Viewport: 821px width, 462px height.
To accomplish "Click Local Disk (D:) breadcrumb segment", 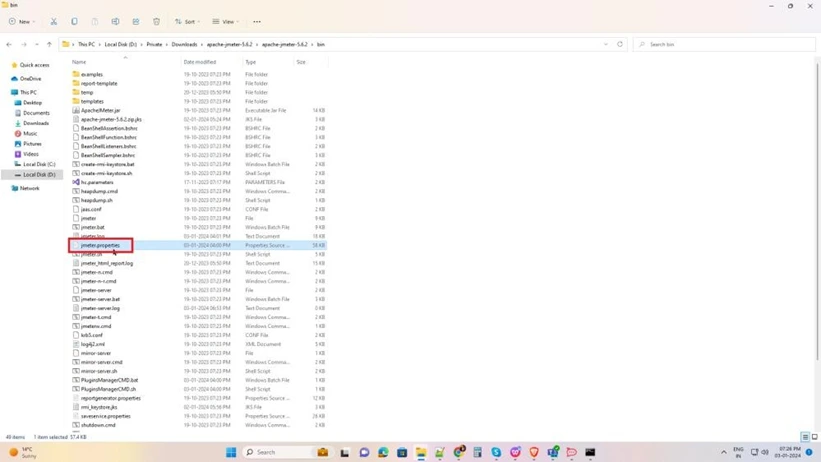I will coord(120,45).
